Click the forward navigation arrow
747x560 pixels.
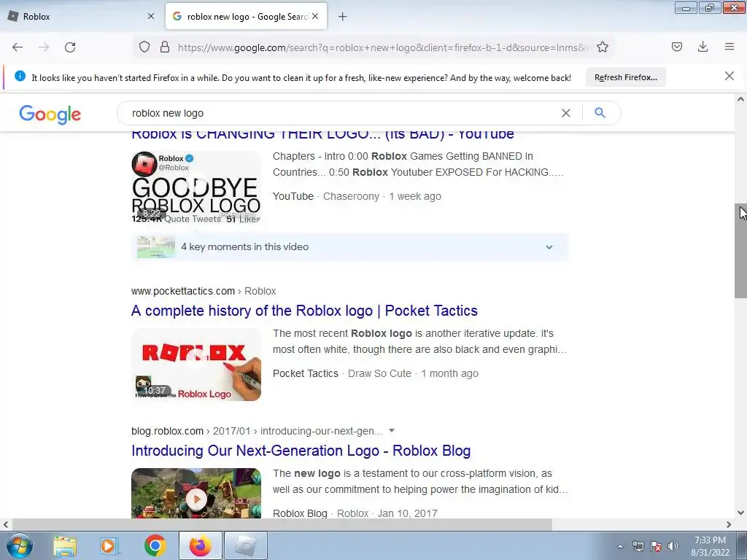click(44, 47)
